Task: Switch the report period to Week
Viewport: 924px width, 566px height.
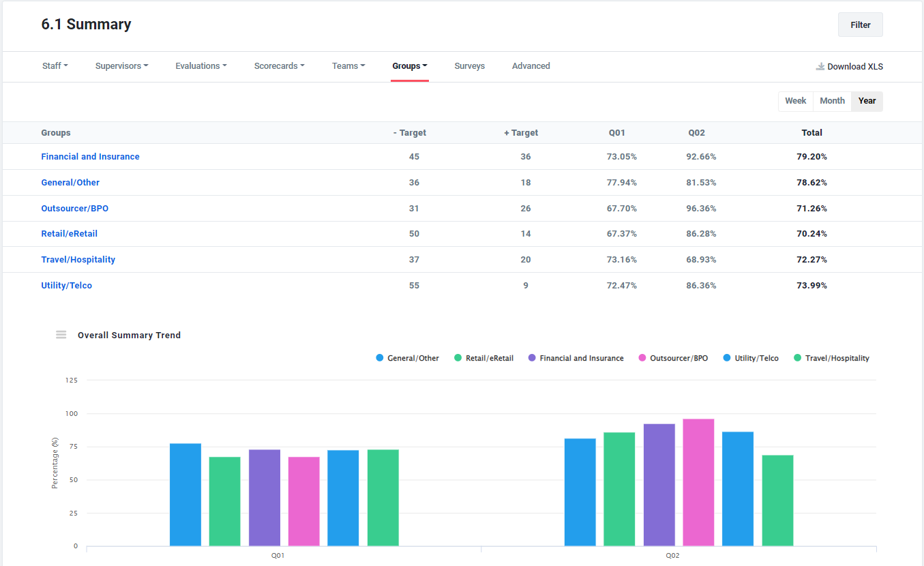Action: click(795, 100)
